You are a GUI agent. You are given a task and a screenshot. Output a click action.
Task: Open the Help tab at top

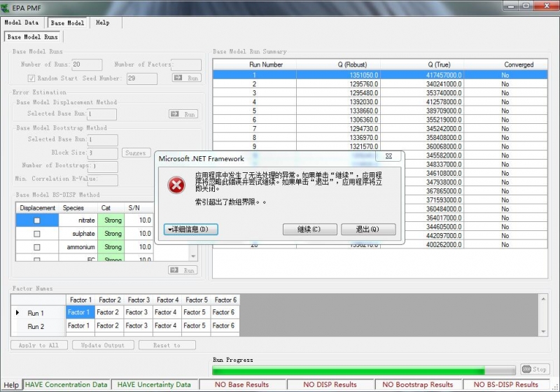click(103, 22)
